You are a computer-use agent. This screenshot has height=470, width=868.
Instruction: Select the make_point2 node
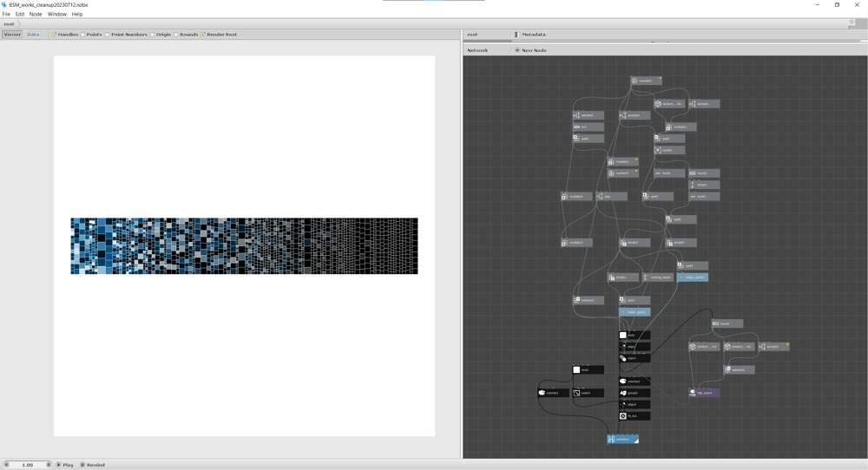tap(693, 277)
